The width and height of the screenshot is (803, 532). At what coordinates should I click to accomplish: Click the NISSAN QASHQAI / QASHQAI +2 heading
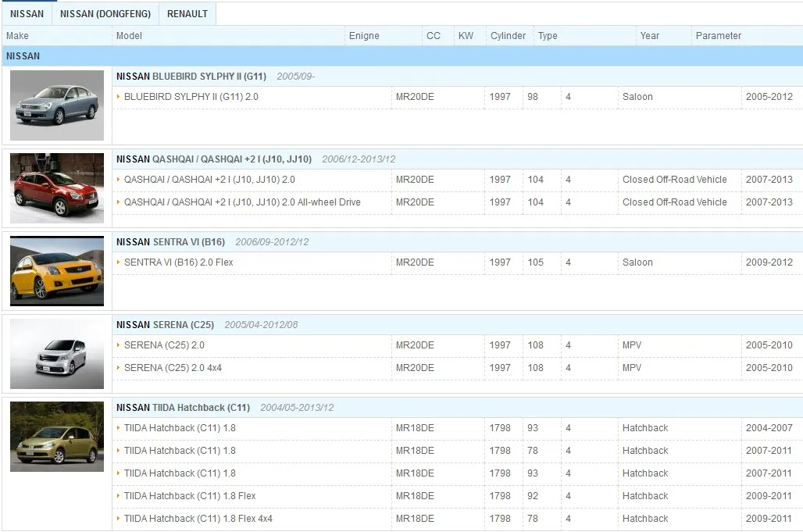pyautogui.click(x=214, y=159)
